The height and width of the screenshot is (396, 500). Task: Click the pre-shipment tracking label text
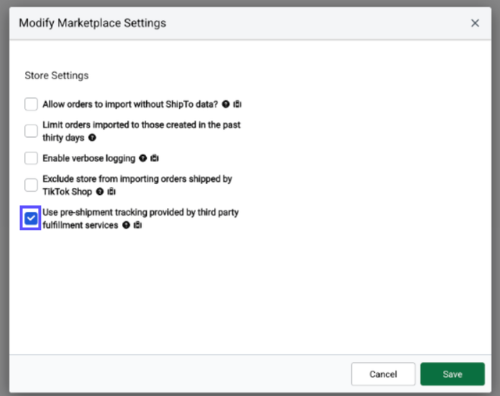click(x=140, y=219)
